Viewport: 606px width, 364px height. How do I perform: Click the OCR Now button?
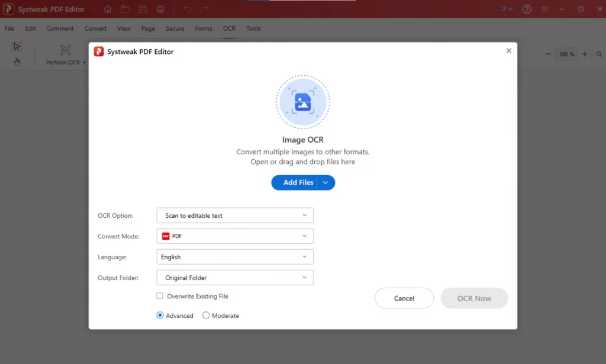474,298
